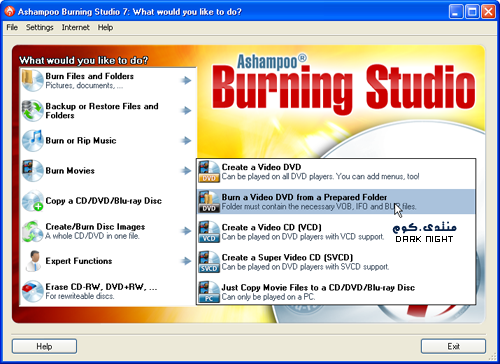The height and width of the screenshot is (364, 500).
Task: Click the Erase CD-RW eraser disc icon
Action: click(x=33, y=291)
